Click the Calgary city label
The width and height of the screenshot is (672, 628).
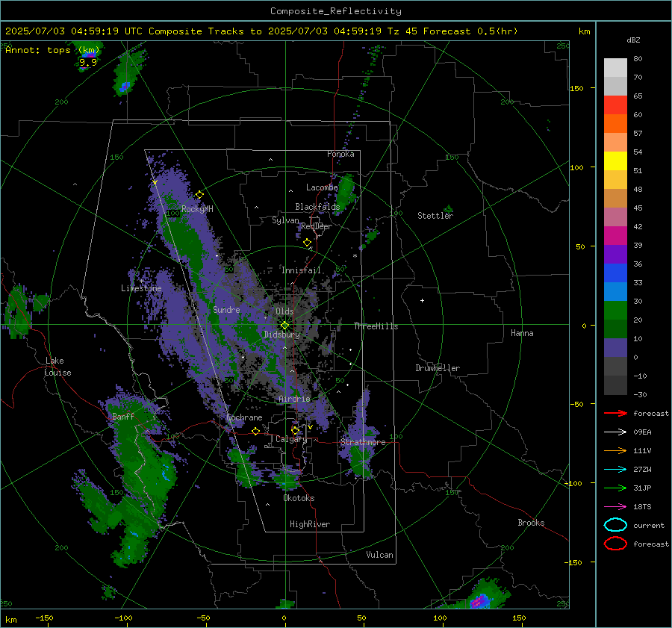291,439
